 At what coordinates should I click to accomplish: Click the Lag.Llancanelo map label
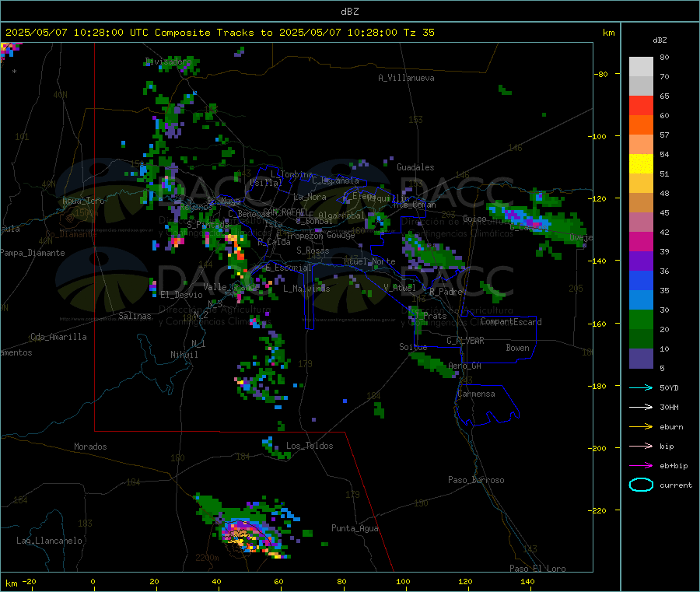point(49,541)
